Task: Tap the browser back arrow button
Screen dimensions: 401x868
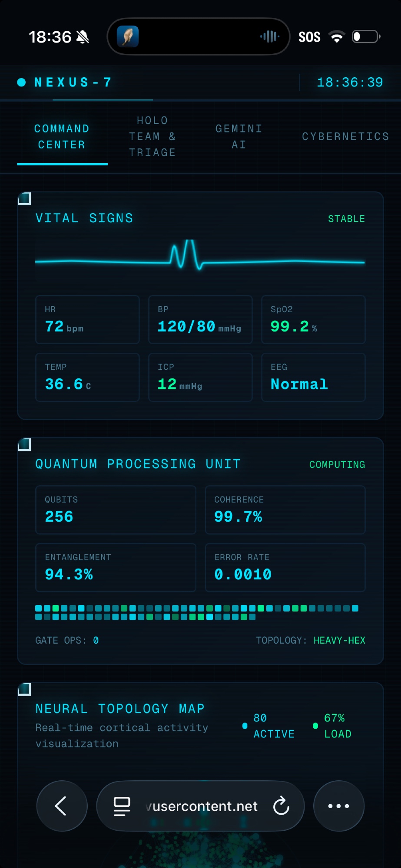Action: click(62, 806)
